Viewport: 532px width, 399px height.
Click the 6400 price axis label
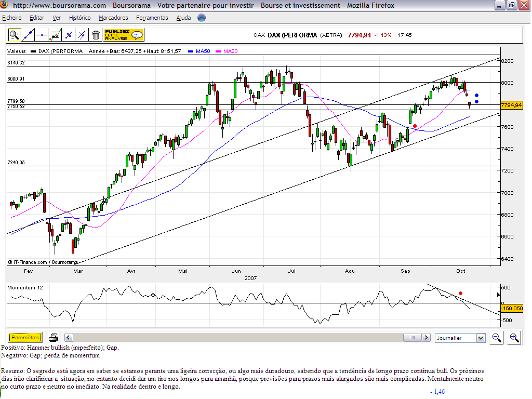[507, 259]
